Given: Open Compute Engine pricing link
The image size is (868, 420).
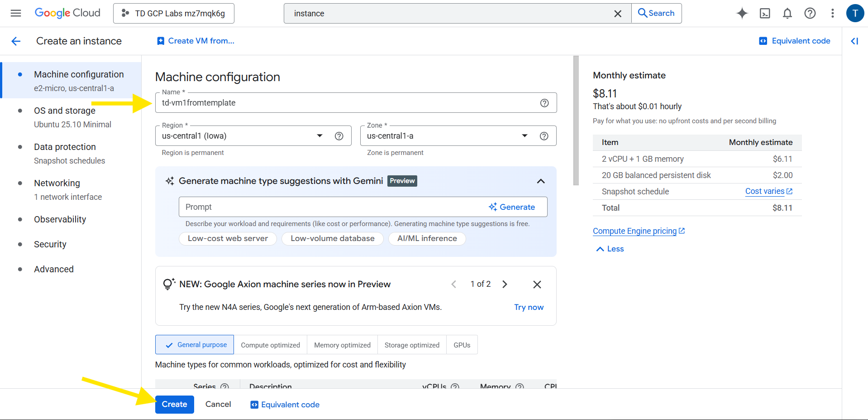Looking at the screenshot, I should click(x=634, y=231).
